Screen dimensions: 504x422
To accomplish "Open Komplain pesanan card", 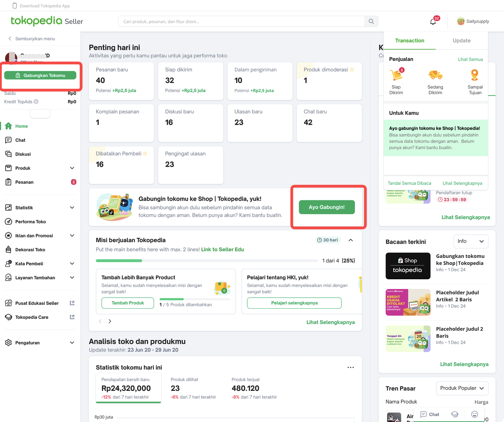I will (121, 123).
